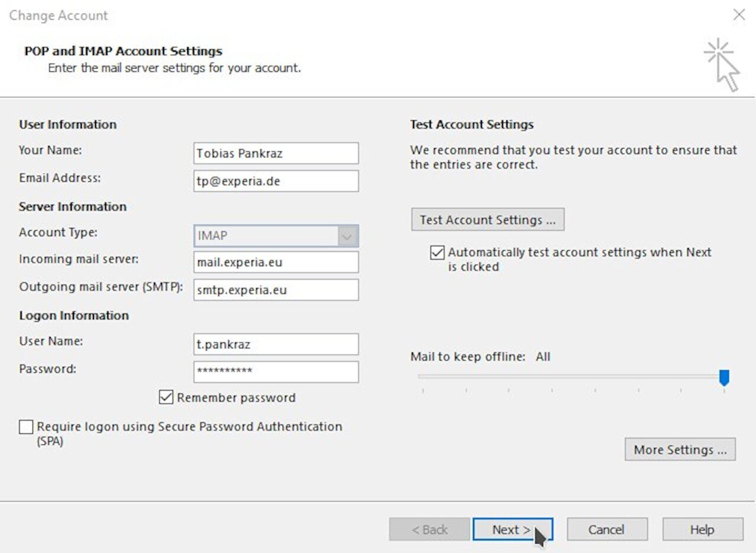Cancel the account change
This screenshot has height=553, width=756.
click(607, 529)
